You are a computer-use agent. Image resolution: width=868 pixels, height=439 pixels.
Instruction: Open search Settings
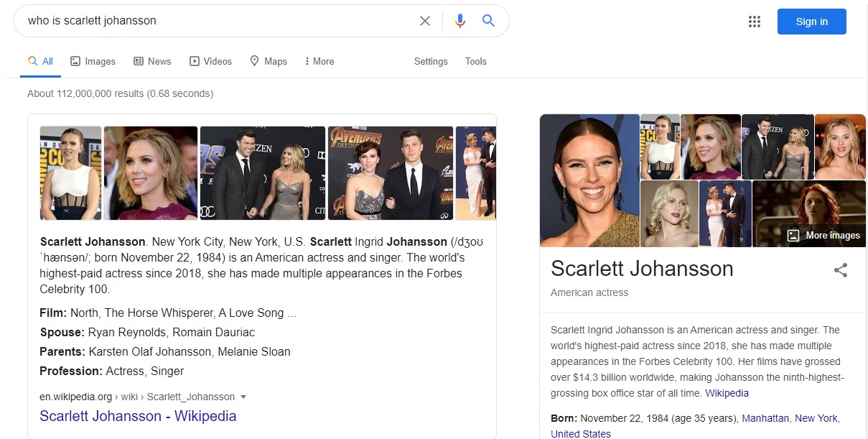pos(431,62)
